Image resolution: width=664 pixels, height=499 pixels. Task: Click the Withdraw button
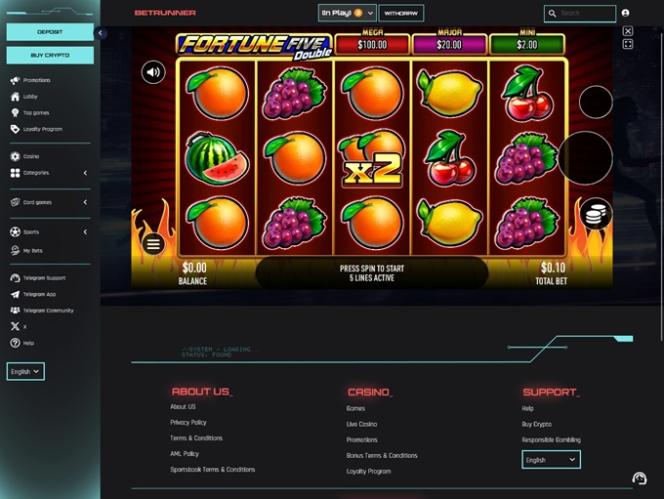click(401, 13)
